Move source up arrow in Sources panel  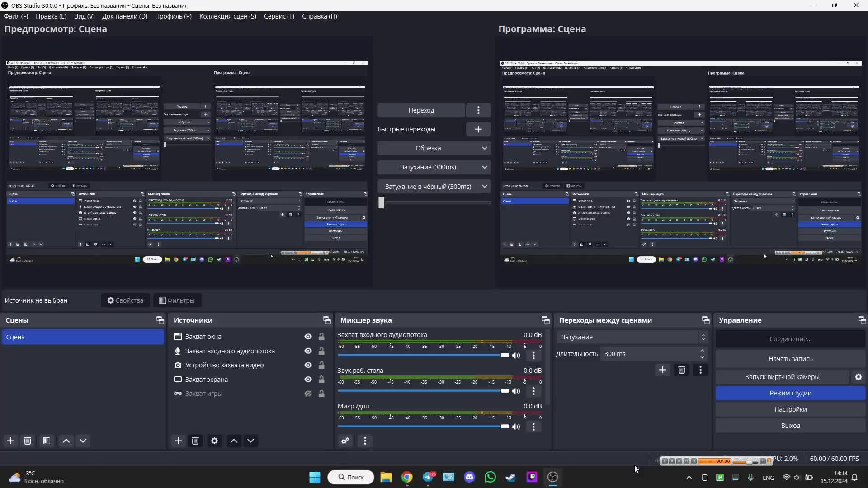[234, 441]
